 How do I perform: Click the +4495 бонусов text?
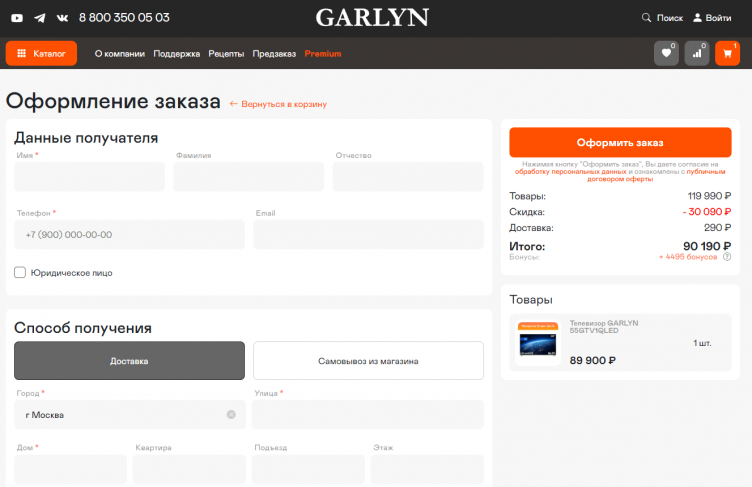pyautogui.click(x=688, y=257)
